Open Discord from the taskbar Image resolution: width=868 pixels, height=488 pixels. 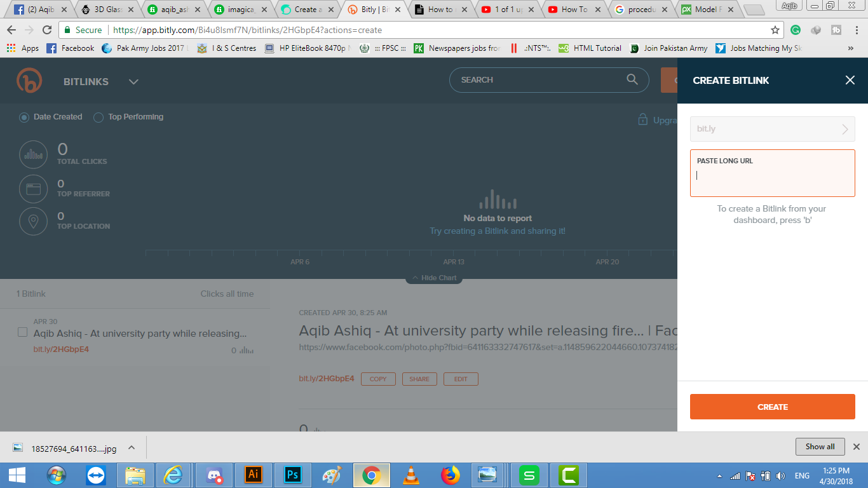(214, 475)
